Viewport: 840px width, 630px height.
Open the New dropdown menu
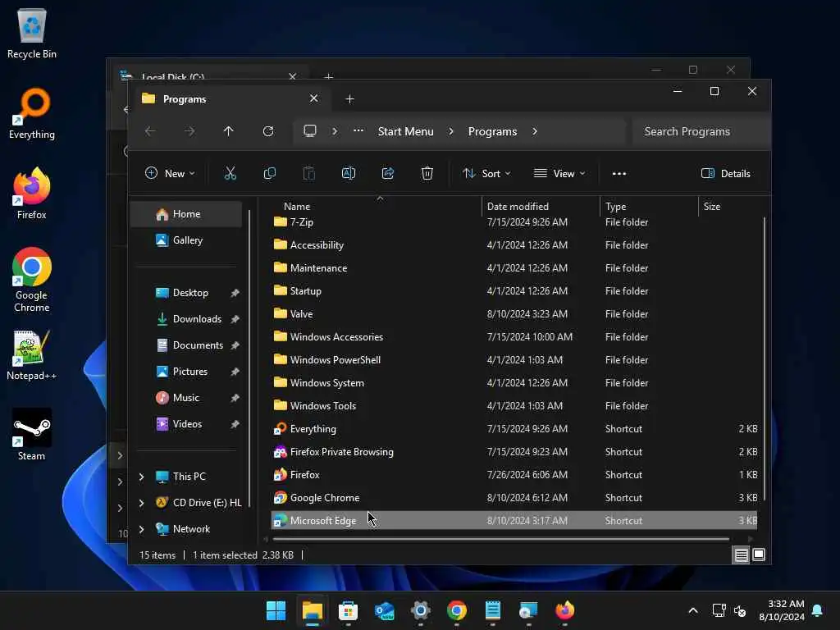[x=170, y=174]
